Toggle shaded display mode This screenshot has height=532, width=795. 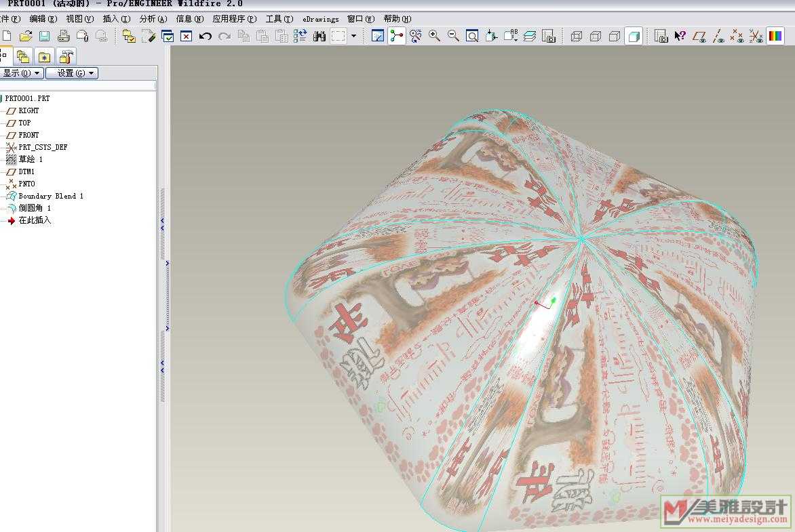[x=634, y=36]
